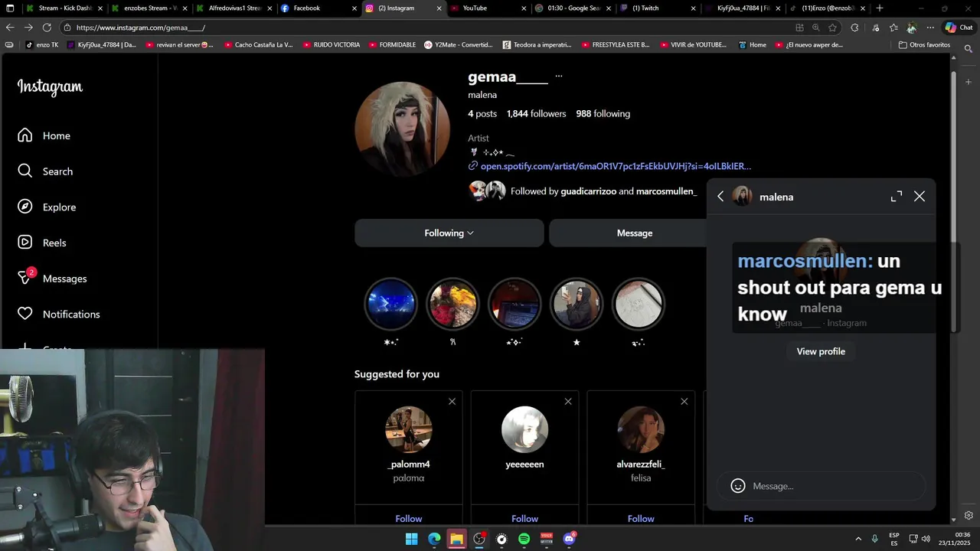Viewport: 980px width, 551px height.
Task: Switch to the YouTube browser tab
Action: coord(488,8)
